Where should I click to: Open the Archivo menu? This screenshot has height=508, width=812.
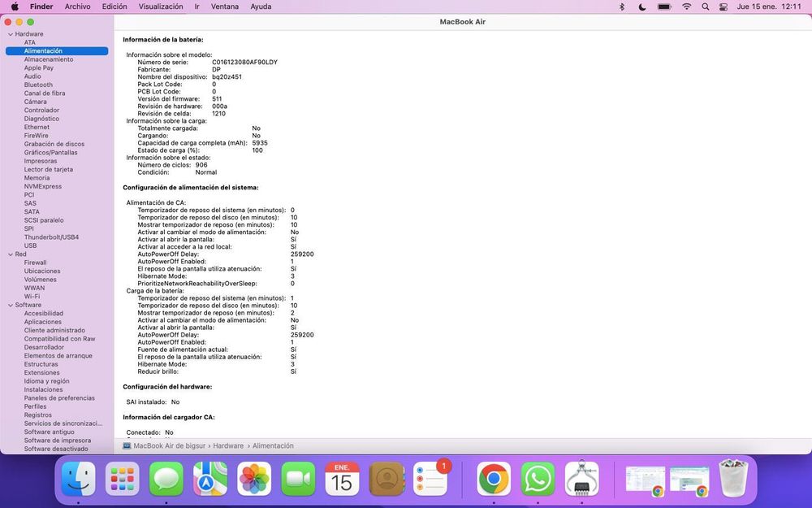[x=78, y=7]
